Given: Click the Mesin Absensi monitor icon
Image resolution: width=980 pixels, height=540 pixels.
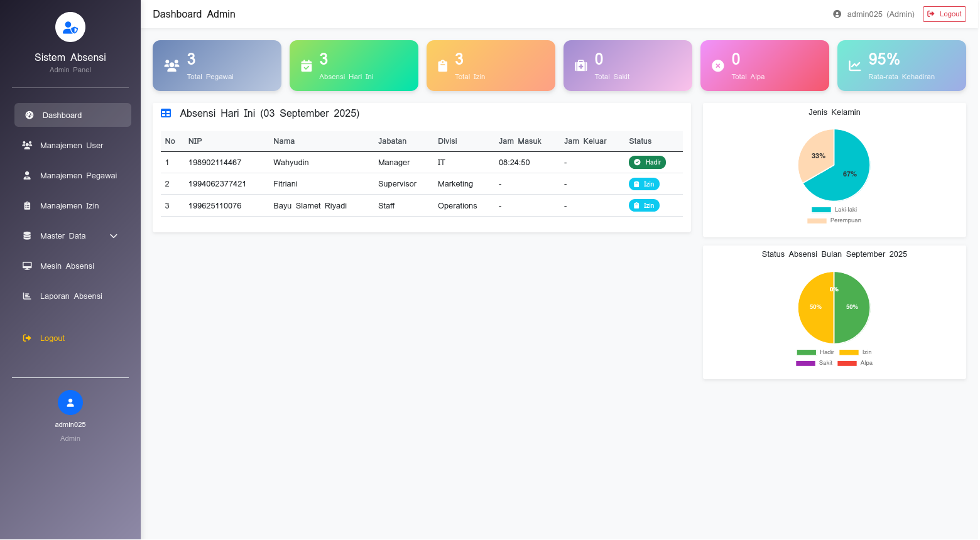Looking at the screenshot, I should pyautogui.click(x=27, y=266).
